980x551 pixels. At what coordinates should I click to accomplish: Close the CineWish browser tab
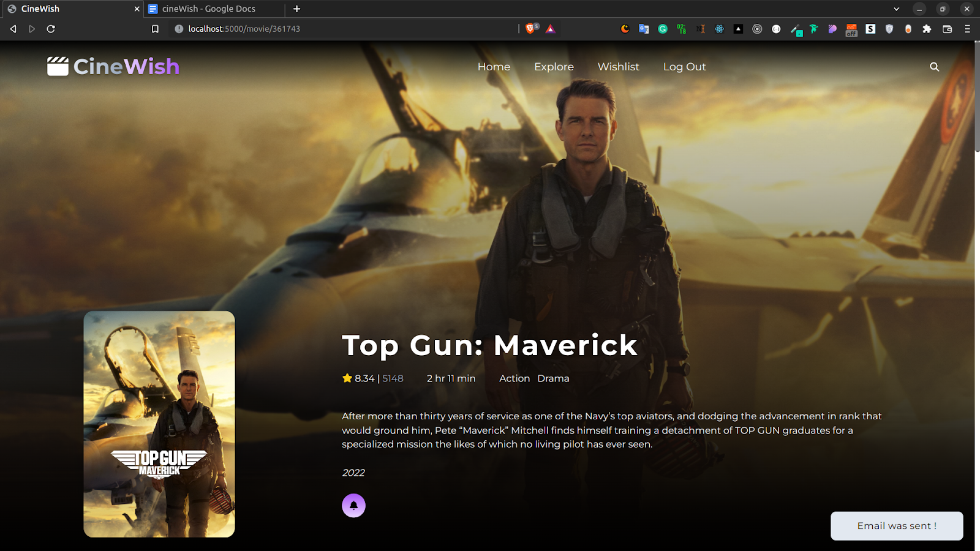137,9
